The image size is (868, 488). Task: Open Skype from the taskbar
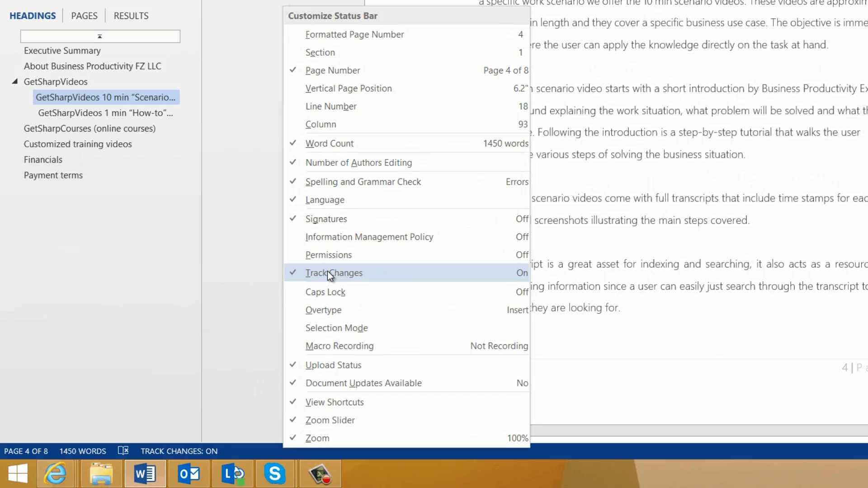tap(275, 474)
